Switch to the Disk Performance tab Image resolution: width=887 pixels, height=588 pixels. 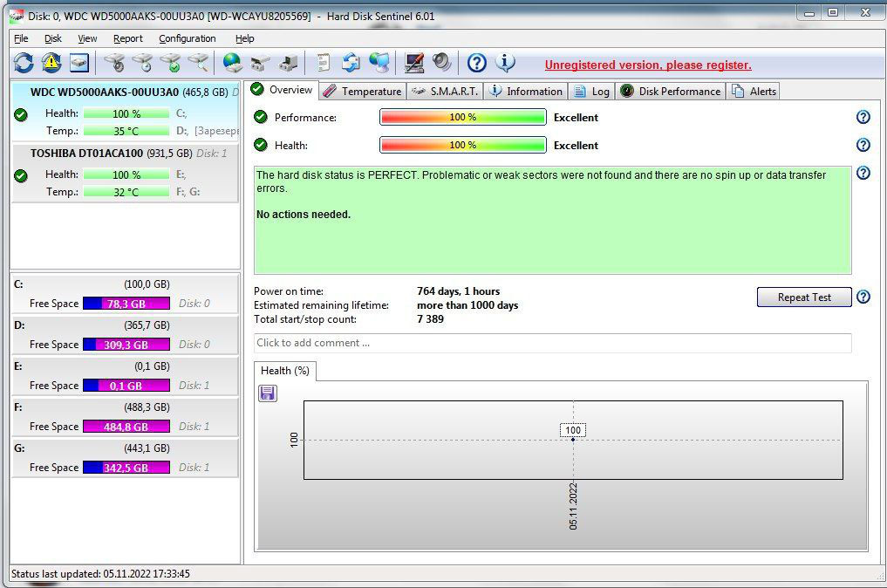click(670, 91)
